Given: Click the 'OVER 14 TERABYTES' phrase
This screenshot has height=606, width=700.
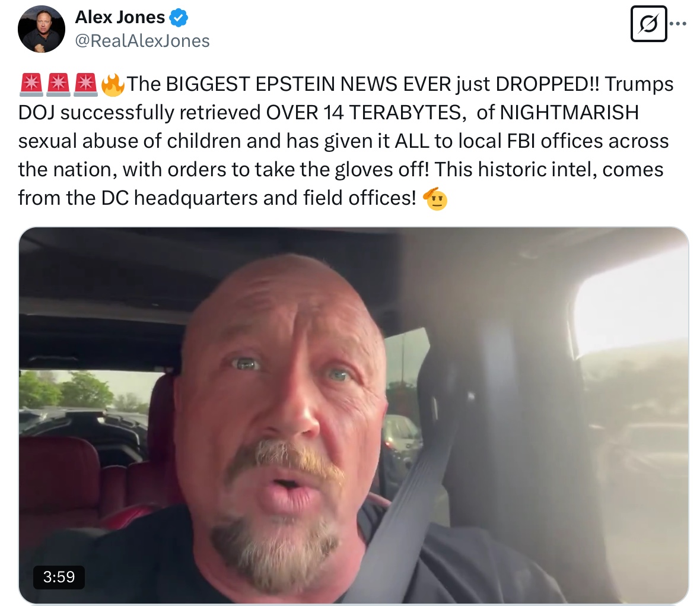Looking at the screenshot, I should (364, 112).
